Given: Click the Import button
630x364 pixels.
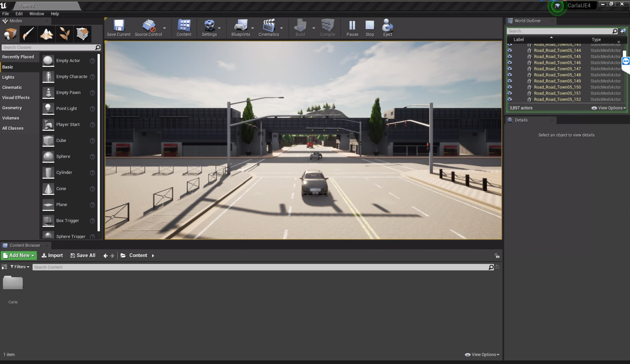Looking at the screenshot, I should 52,255.
